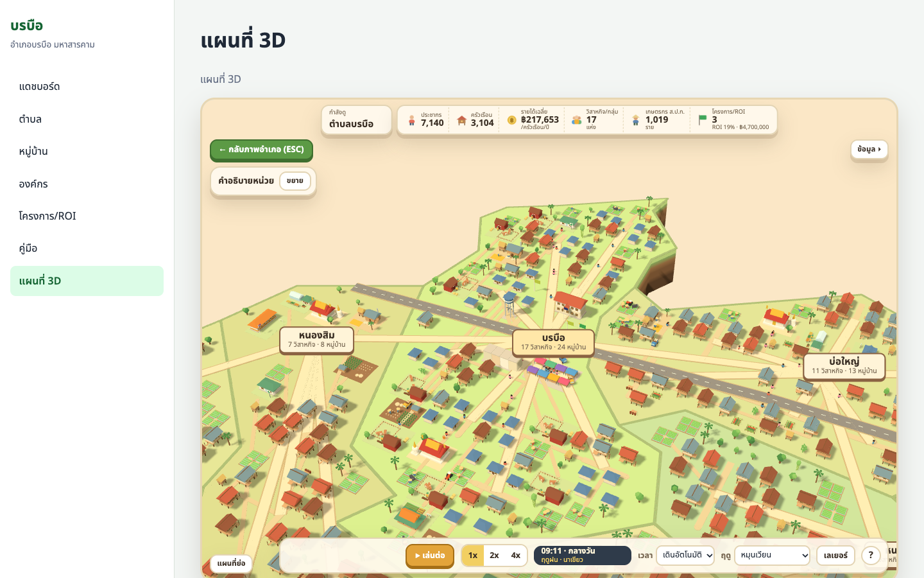924x578 pixels.
Task: Click the household count 3,104
Action: [483, 123]
